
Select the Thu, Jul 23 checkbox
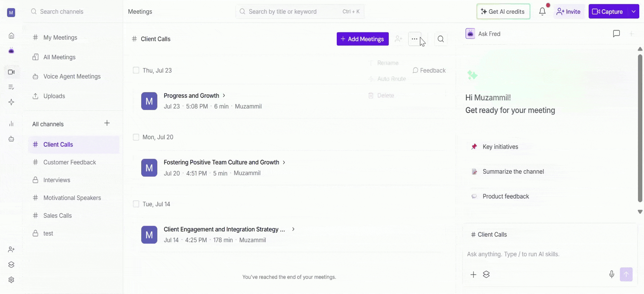point(136,70)
